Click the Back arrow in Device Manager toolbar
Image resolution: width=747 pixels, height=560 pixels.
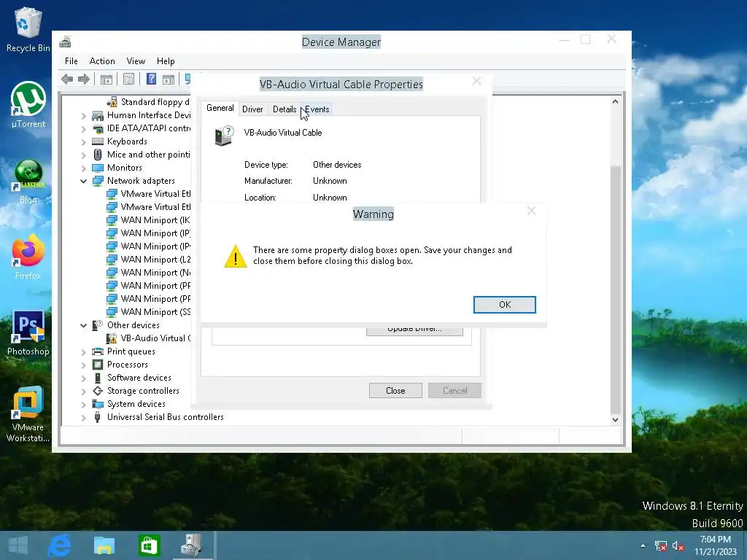click(x=67, y=79)
